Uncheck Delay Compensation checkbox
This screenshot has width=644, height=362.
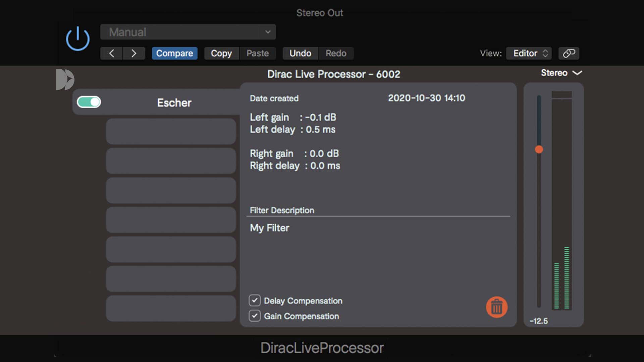255,300
